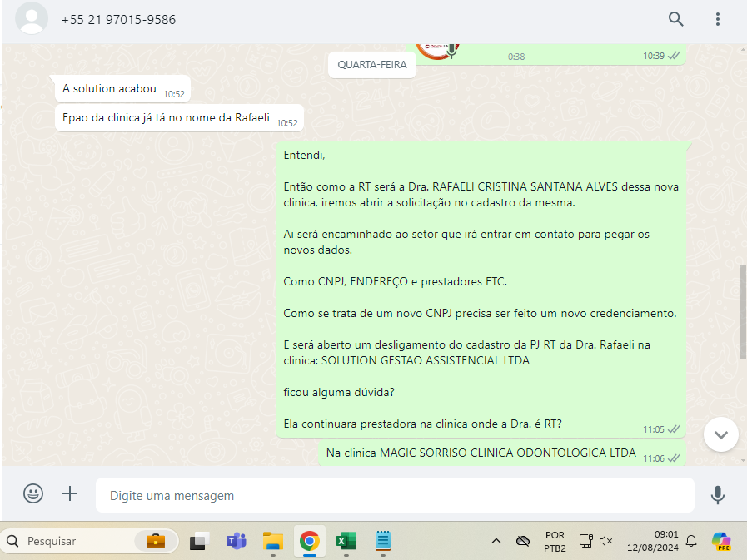The height and width of the screenshot is (560, 747).
Task: Click the Windows taskbar Pesquisar search box
Action: click(x=90, y=541)
